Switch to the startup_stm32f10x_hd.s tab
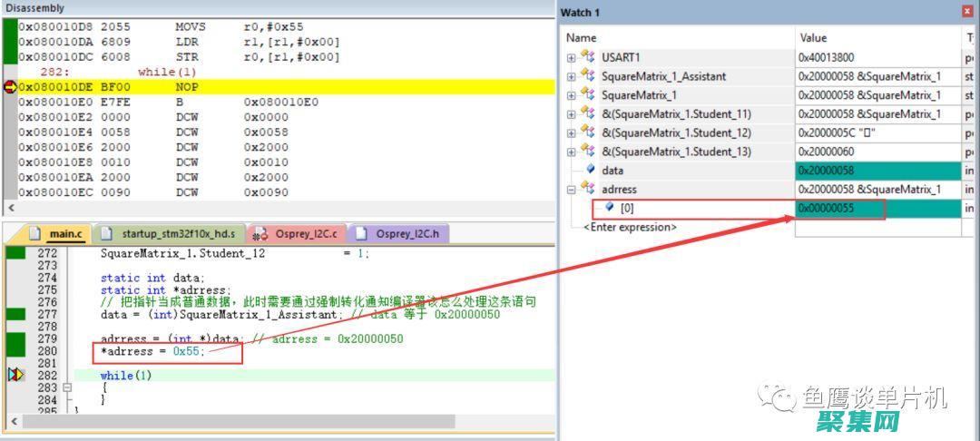 170,234
